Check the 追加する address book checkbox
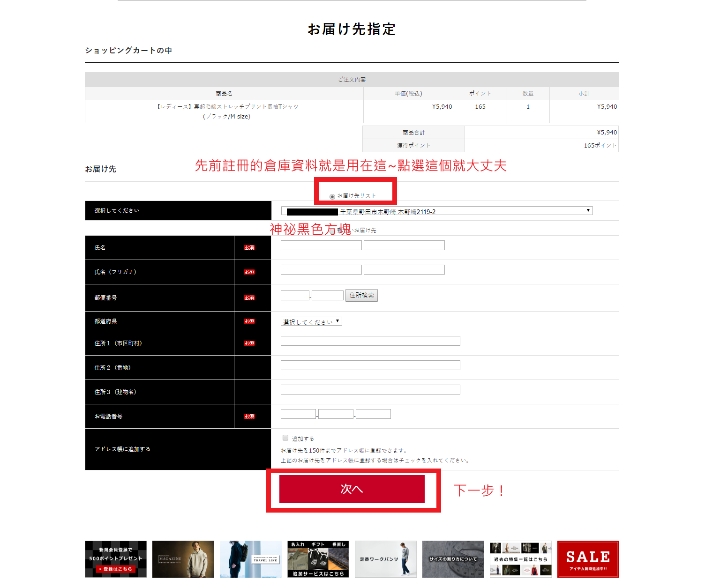This screenshot has width=705, height=588. [285, 438]
